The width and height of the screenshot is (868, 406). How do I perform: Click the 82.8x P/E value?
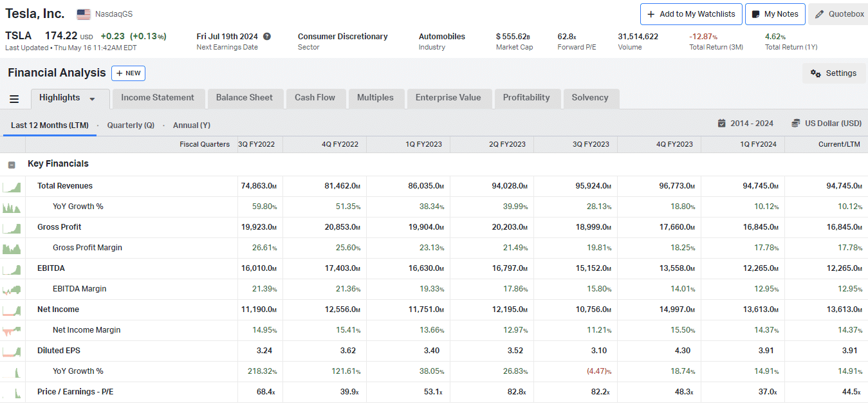(517, 392)
